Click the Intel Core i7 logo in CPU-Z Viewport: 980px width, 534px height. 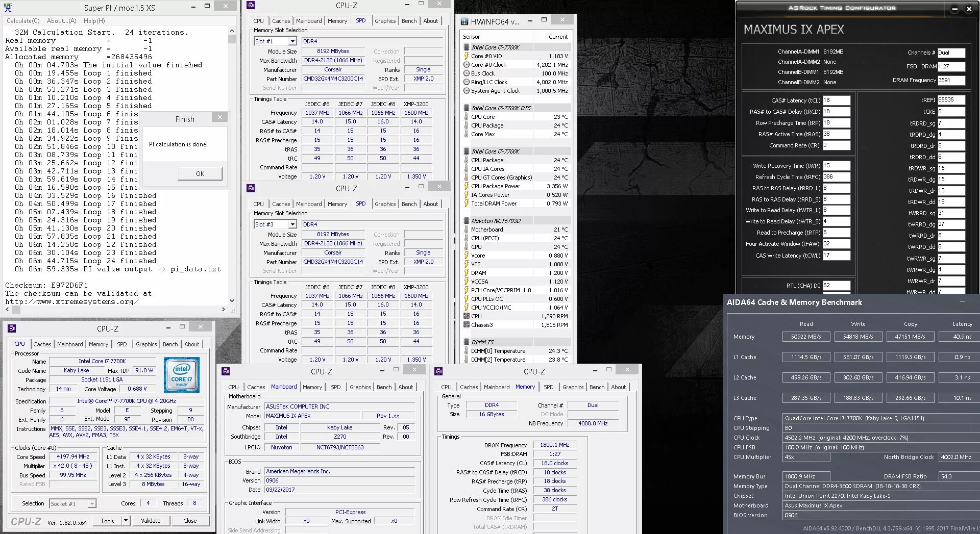(182, 374)
